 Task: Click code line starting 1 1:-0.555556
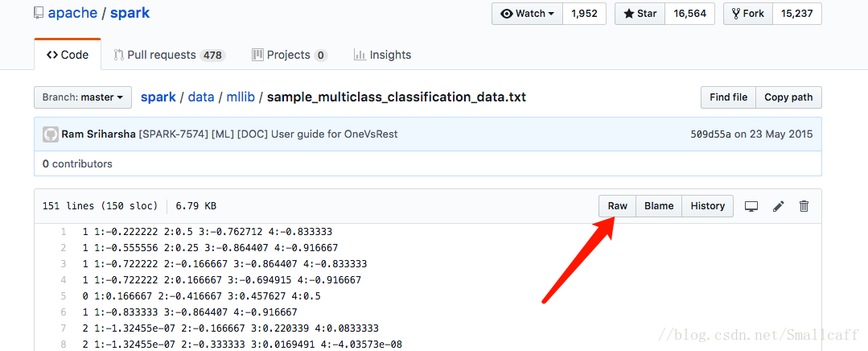(x=210, y=247)
